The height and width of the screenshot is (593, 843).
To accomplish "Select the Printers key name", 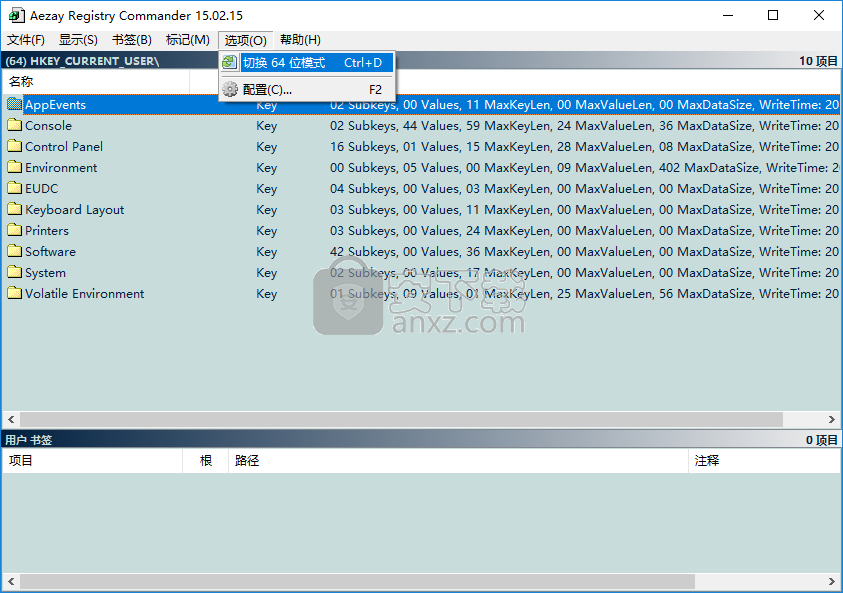I will tap(47, 230).
